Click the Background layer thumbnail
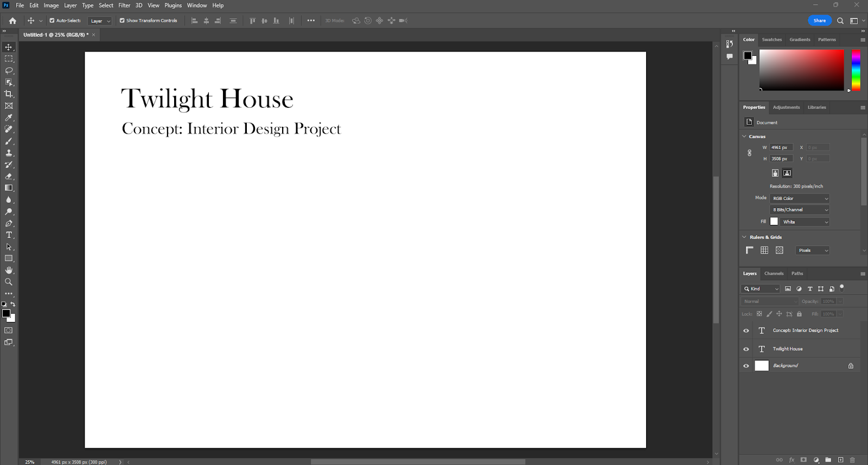The image size is (868, 465). 762,366
